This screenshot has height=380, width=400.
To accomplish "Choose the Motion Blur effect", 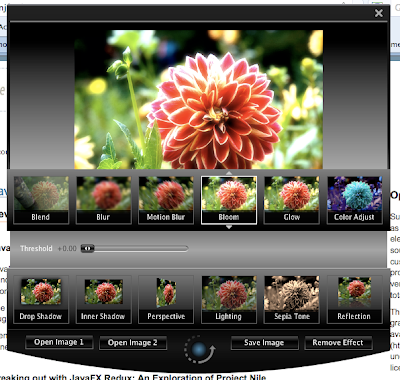I will click(x=166, y=200).
